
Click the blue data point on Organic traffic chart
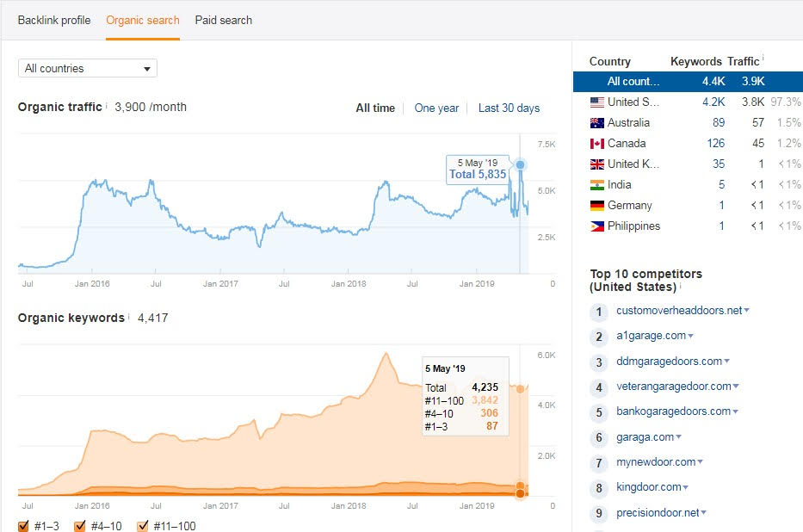521,165
